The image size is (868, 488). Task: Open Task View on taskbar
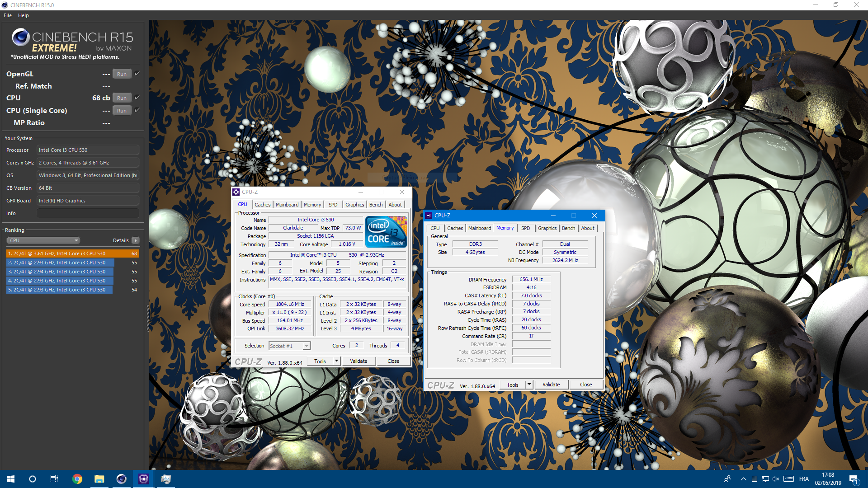pos(54,479)
